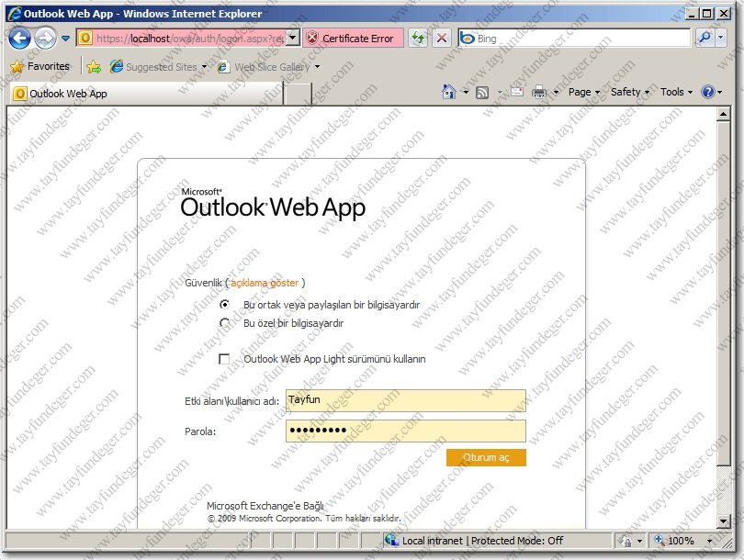The height and width of the screenshot is (560, 744).
Task: Click the Web Slice Gallery page icon
Action: click(x=224, y=67)
